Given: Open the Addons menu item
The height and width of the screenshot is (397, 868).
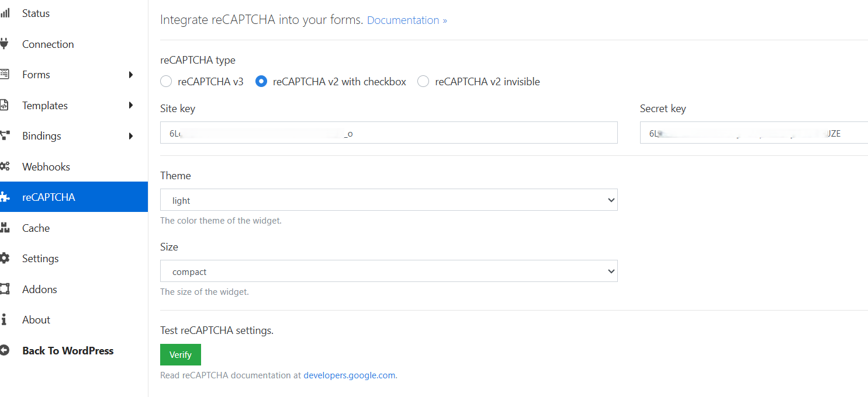Looking at the screenshot, I should [x=40, y=289].
